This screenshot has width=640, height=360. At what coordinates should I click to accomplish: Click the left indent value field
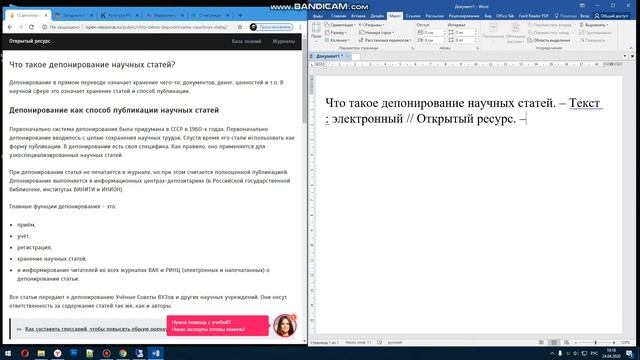pyautogui.click(x=433, y=32)
